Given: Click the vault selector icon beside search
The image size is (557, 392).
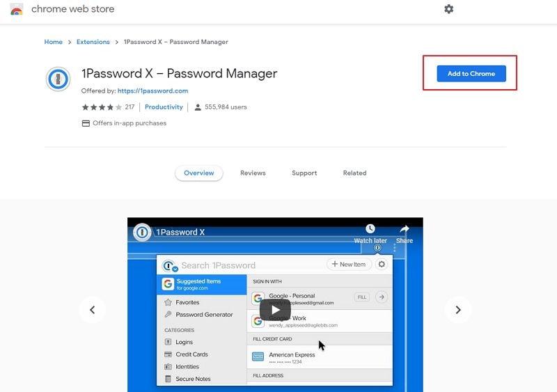Looking at the screenshot, I should click(168, 266).
